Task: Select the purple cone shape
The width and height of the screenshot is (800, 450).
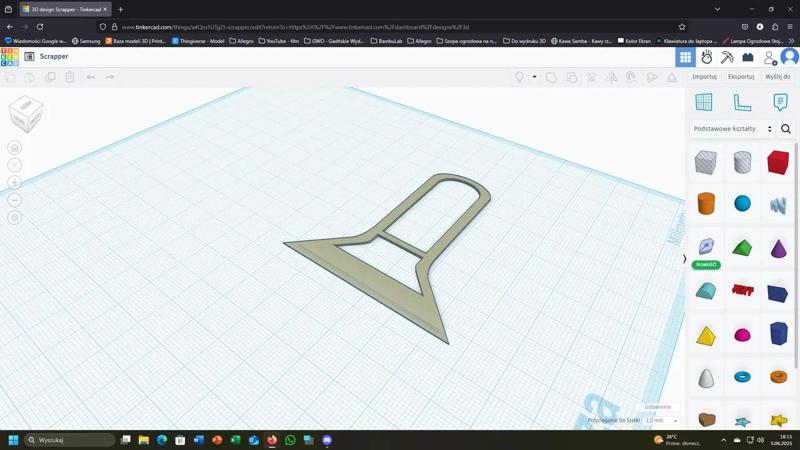Action: 779,247
